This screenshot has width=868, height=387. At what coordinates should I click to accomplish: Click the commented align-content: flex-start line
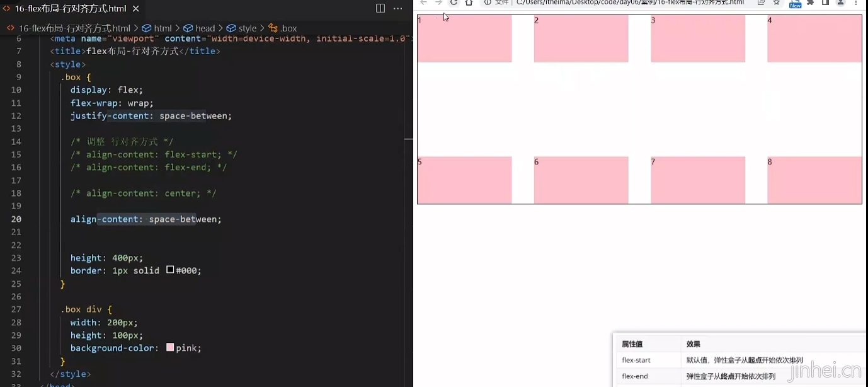(x=154, y=154)
